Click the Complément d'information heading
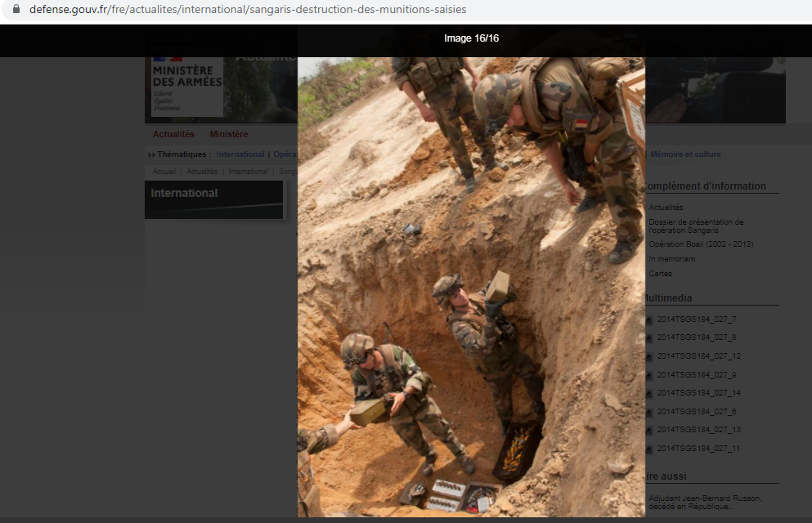 706,186
